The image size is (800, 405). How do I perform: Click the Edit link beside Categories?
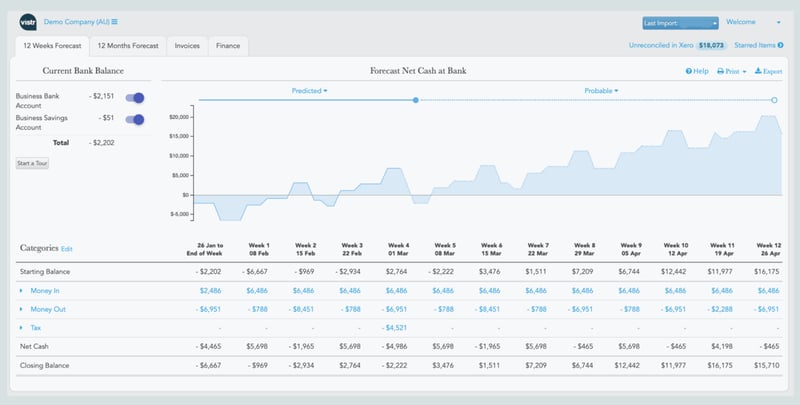(x=67, y=248)
